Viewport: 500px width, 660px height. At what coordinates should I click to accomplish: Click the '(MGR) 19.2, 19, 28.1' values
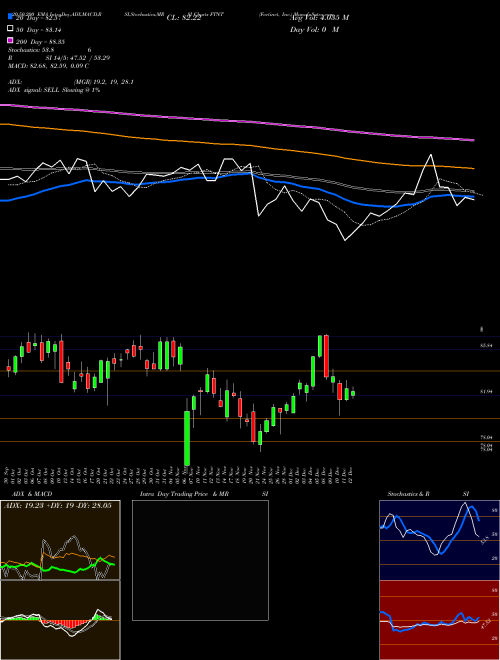coord(104,82)
